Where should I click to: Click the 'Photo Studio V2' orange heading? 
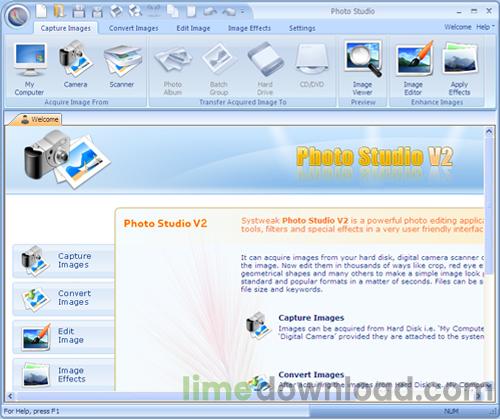[165, 223]
